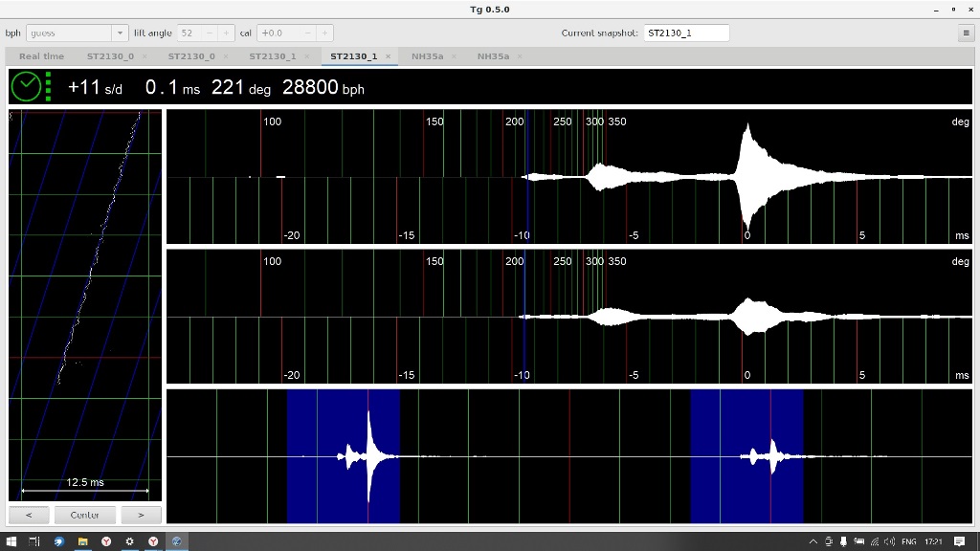Click the Current snapshot name field
This screenshot has width=980, height=551.
(686, 33)
